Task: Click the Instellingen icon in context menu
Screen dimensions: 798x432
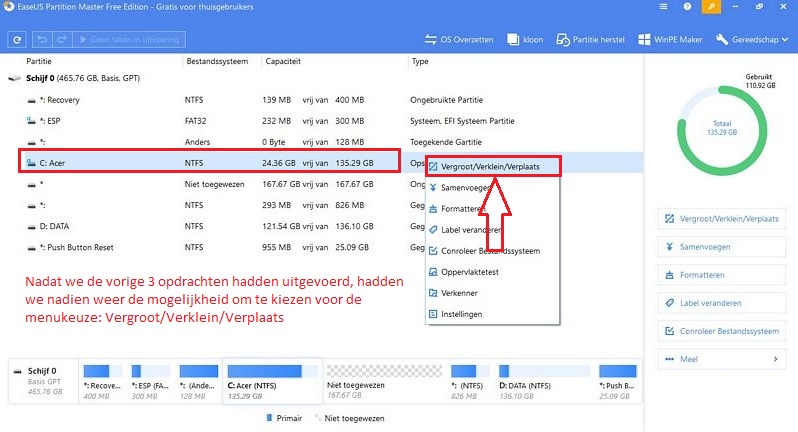Action: pos(433,314)
